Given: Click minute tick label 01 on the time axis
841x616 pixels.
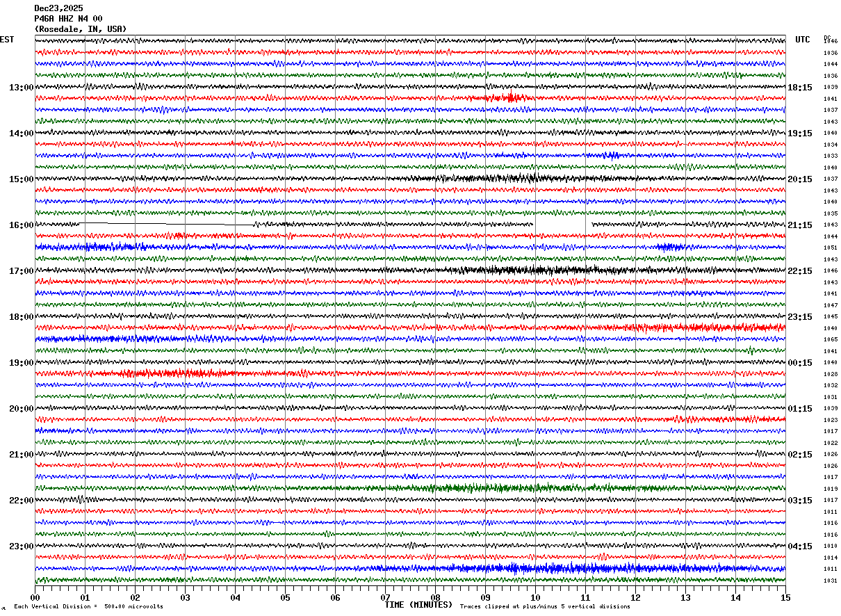Looking at the screenshot, I should tap(85, 597).
